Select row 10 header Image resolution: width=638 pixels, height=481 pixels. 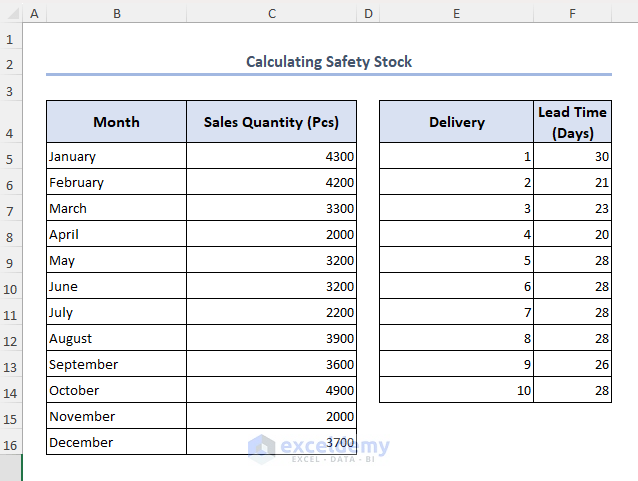pos(11,287)
